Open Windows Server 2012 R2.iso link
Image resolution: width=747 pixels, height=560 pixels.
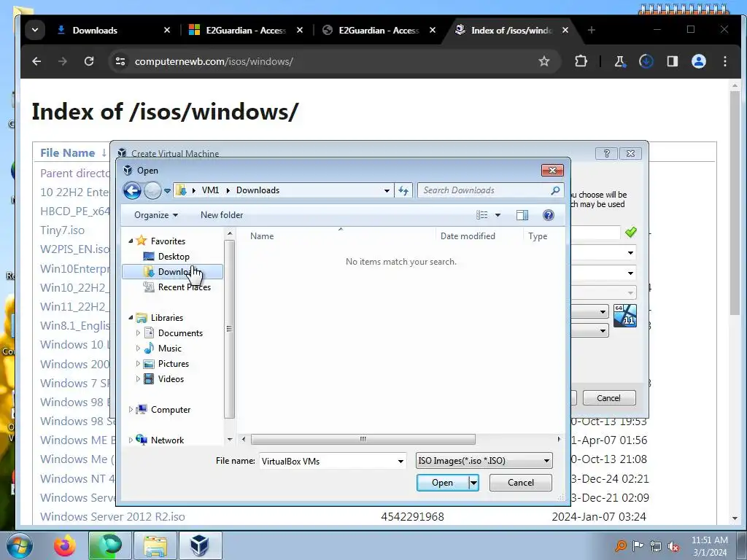112,517
